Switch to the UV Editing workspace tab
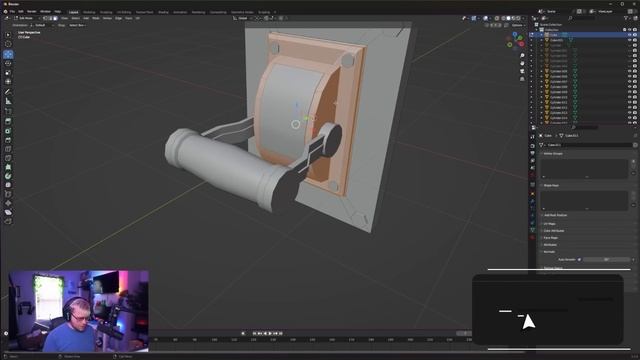Screen dimensions: 640x360 [x=124, y=12]
